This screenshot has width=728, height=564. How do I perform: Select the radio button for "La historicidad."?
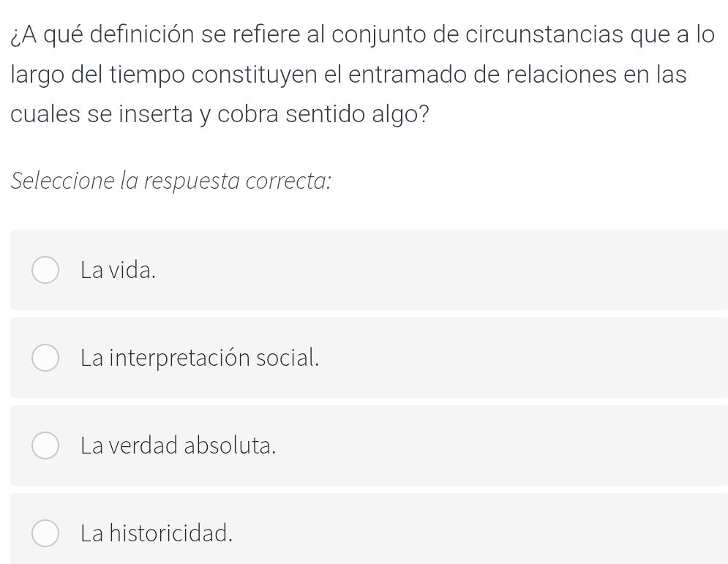45,533
